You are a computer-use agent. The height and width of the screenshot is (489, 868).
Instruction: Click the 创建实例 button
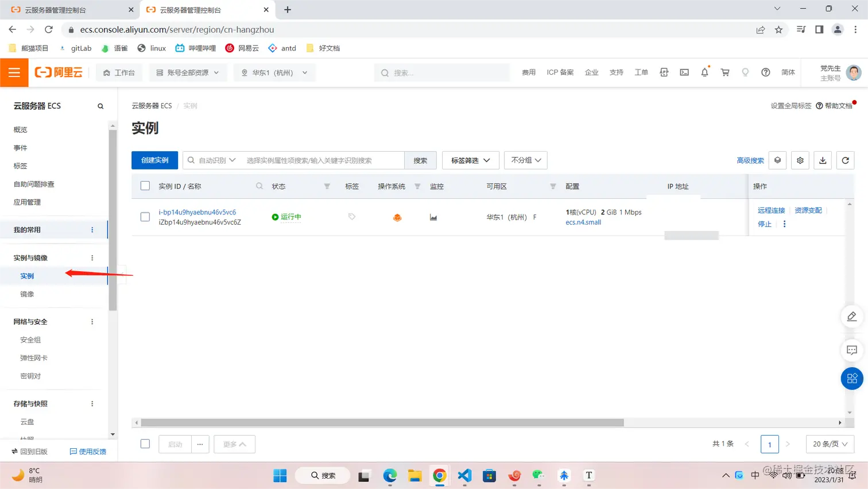[x=154, y=160]
